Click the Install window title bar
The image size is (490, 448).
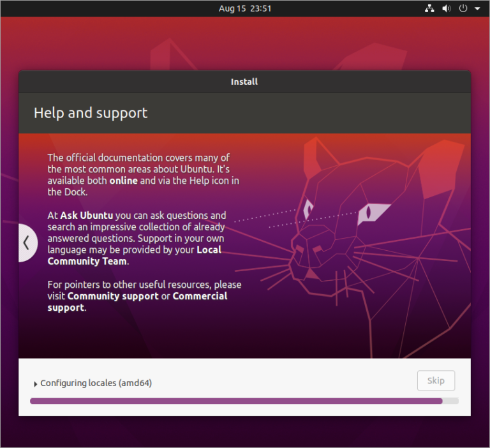tap(245, 82)
